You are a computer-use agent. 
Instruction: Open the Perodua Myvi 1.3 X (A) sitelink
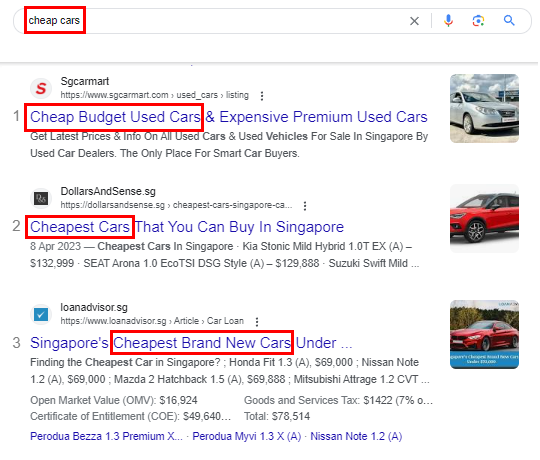[247, 436]
